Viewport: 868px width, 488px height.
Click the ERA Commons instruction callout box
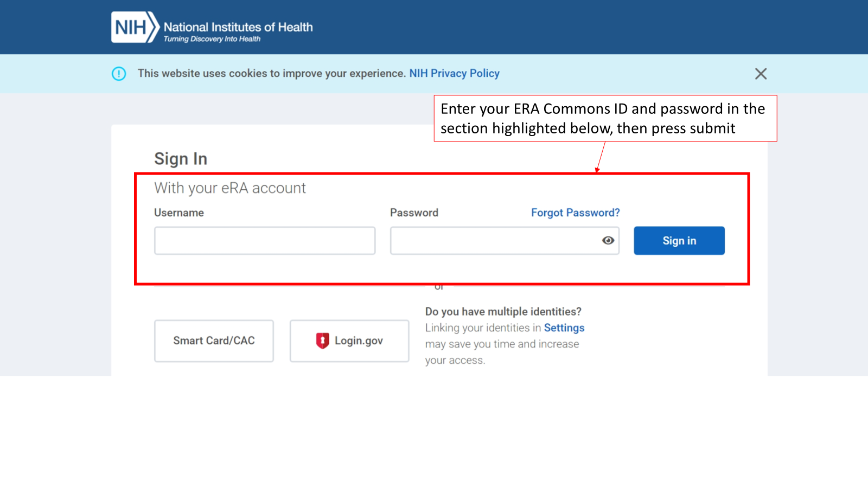coord(605,118)
